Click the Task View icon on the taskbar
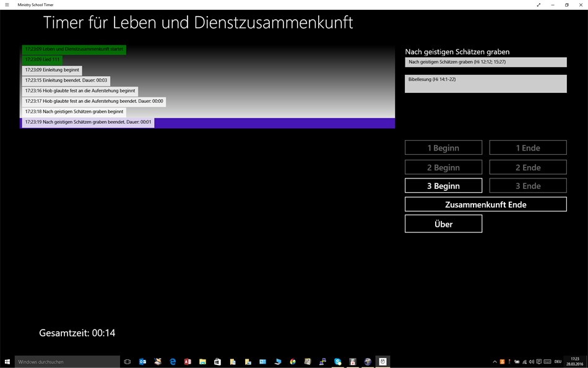Image resolution: width=588 pixels, height=368 pixels. pos(127,361)
